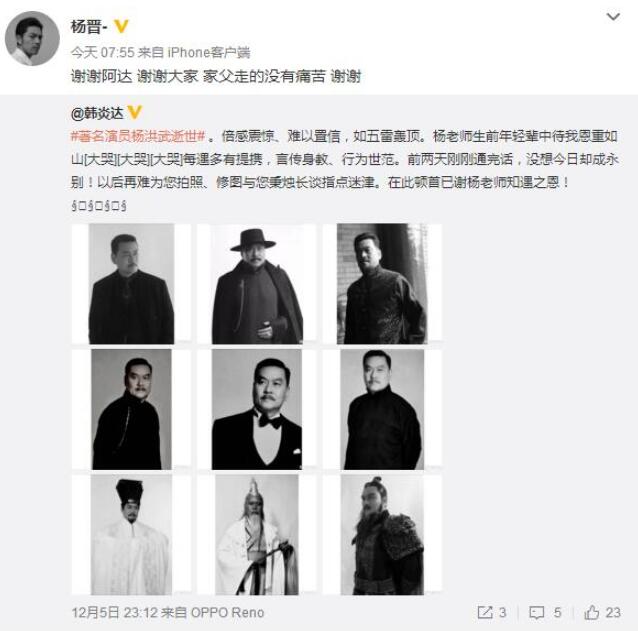This screenshot has height=631, width=638.
Task: Click the verified badge next to 韩炎达
Action: (x=135, y=112)
